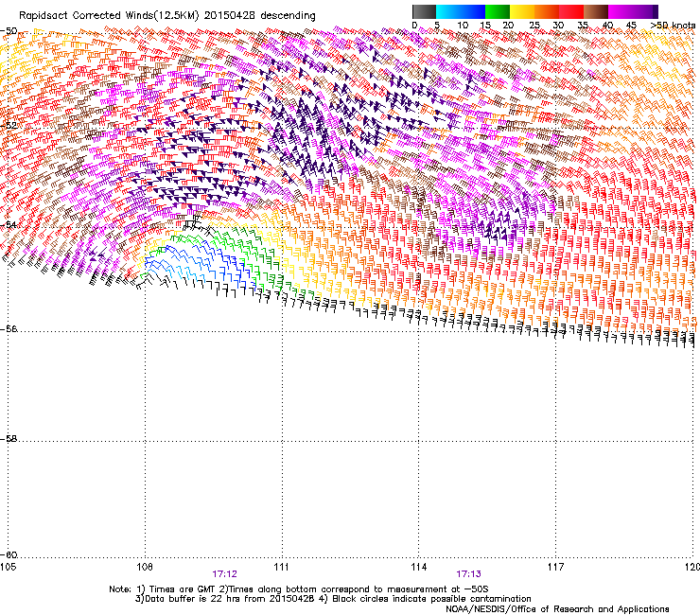The width and height of the screenshot is (700, 615).
Task: Click the '35' legend label
Action: [x=583, y=26]
